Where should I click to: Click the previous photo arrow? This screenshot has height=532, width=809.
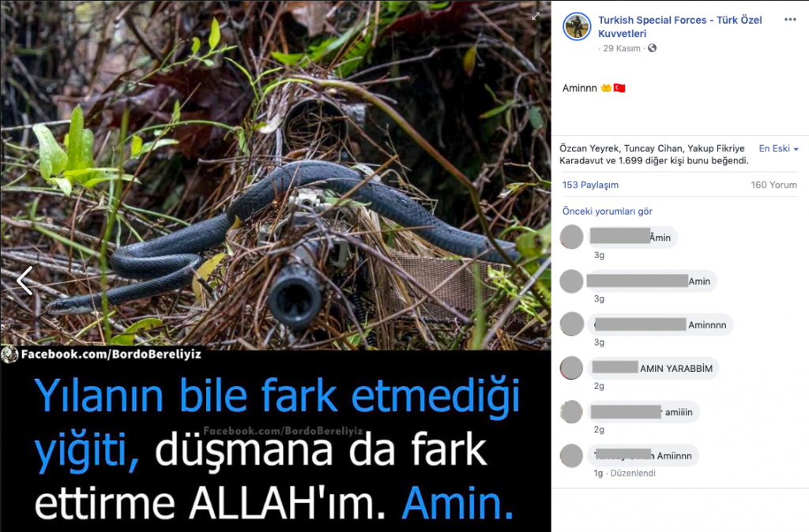pos(24,280)
